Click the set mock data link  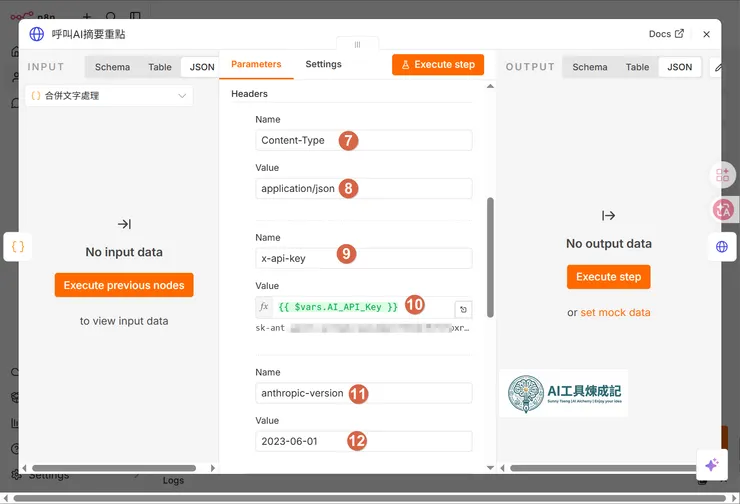pos(615,312)
